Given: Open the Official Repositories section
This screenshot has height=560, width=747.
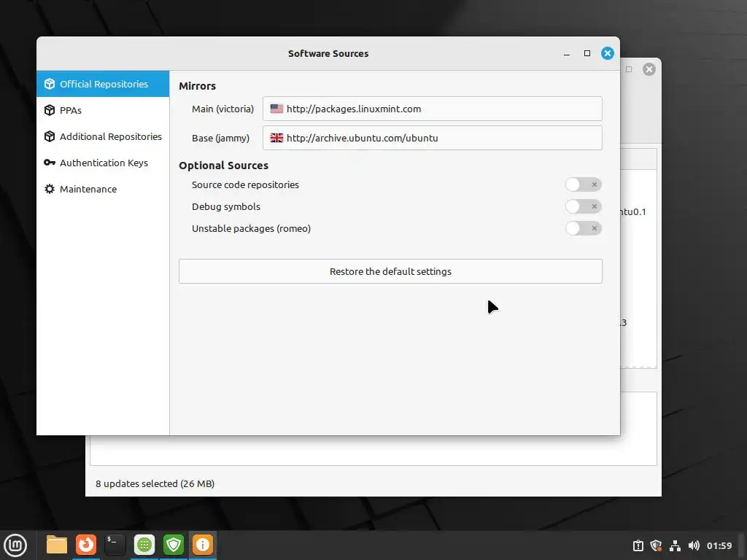Looking at the screenshot, I should click(103, 84).
